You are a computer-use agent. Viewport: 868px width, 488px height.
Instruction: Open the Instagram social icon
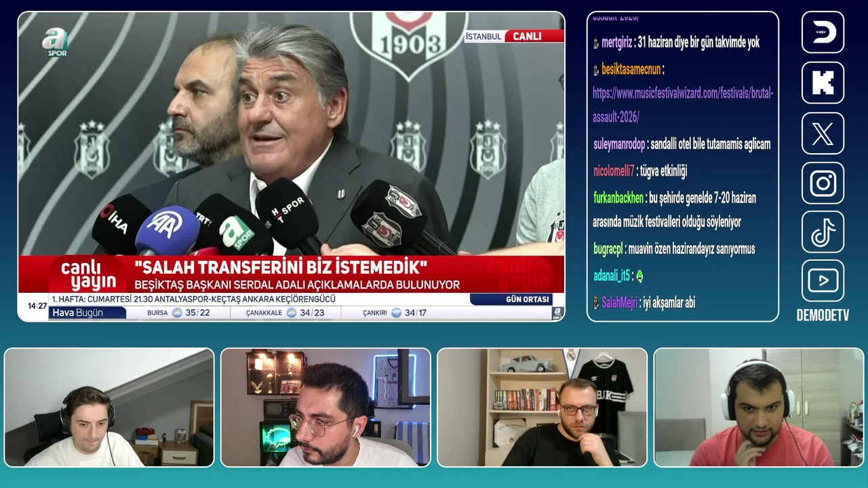tap(823, 183)
